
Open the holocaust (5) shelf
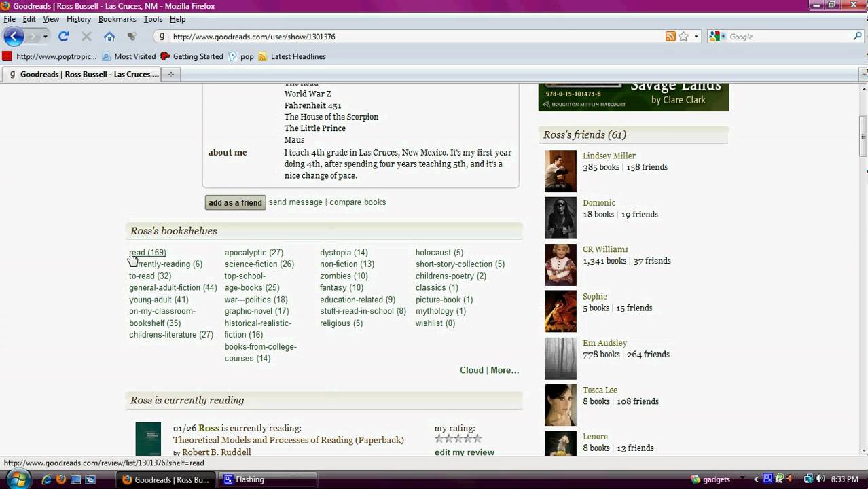click(439, 253)
